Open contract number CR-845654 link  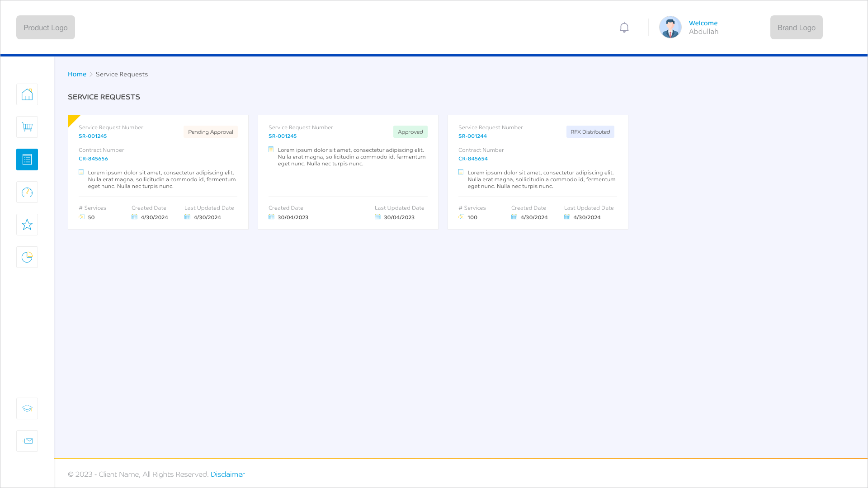473,159
